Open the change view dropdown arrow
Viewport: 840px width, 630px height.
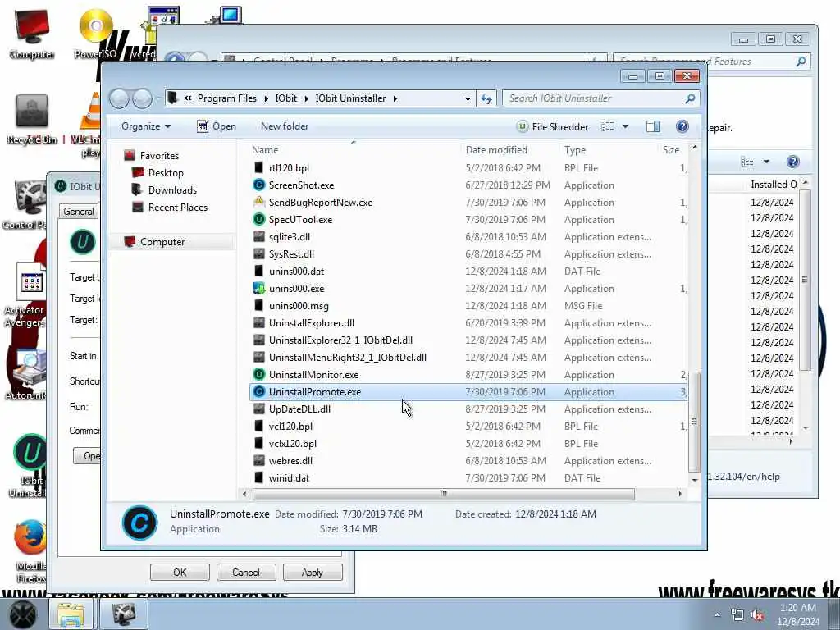(x=625, y=126)
